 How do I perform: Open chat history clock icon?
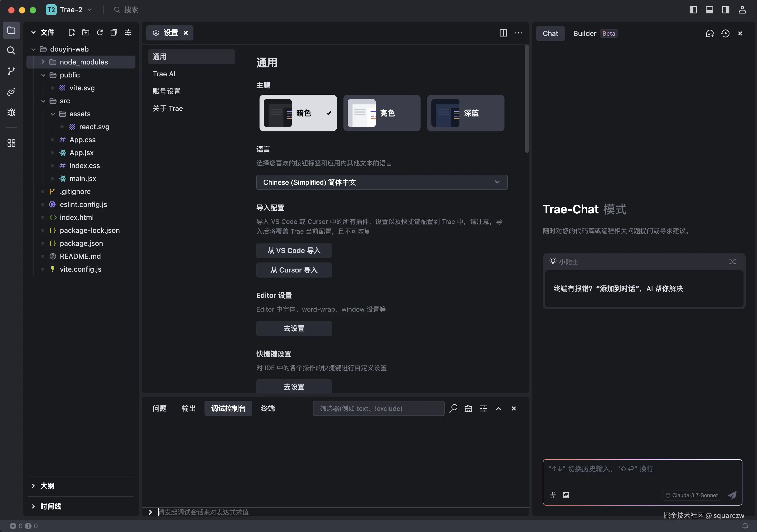click(725, 33)
